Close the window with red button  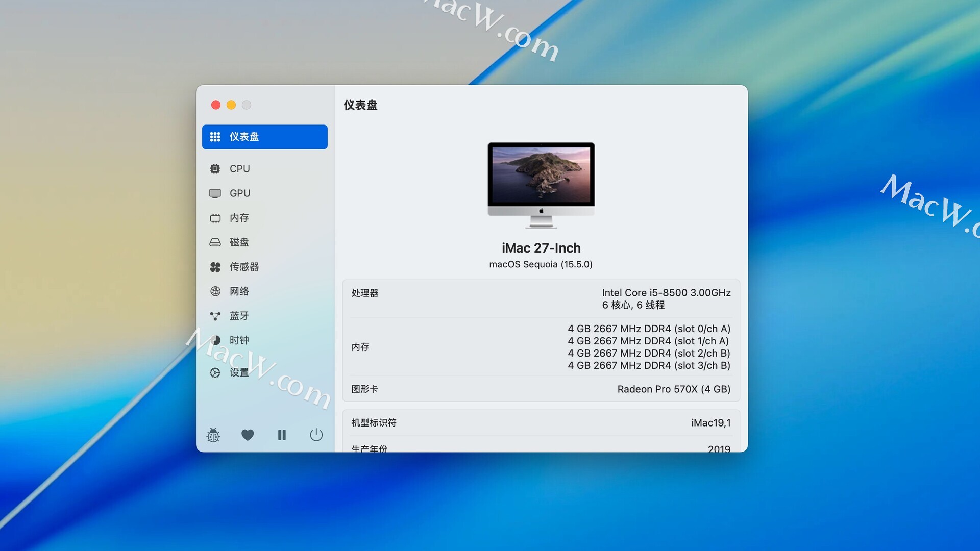tap(216, 105)
